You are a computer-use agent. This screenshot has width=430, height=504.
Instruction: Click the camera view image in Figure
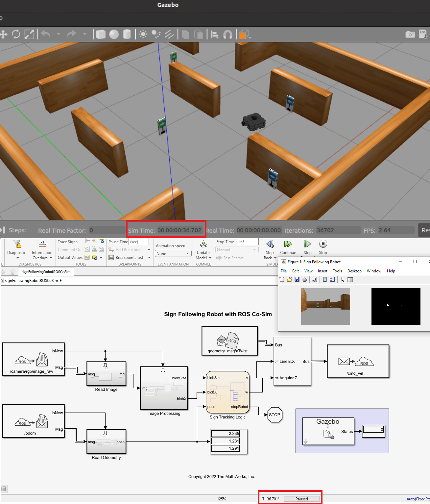click(x=325, y=307)
